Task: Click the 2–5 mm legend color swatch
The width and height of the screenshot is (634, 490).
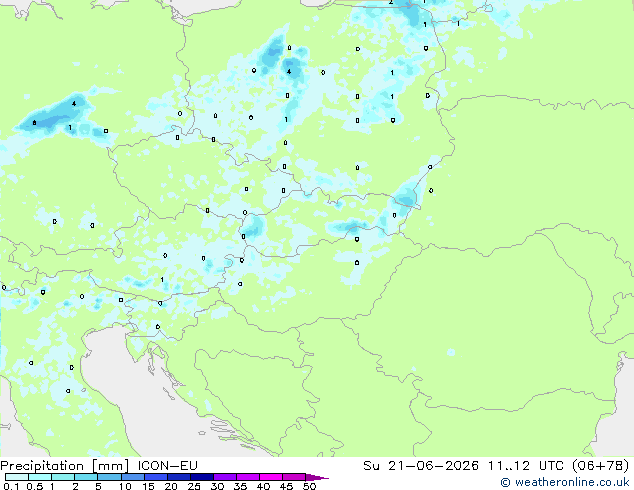Action: tap(86, 477)
